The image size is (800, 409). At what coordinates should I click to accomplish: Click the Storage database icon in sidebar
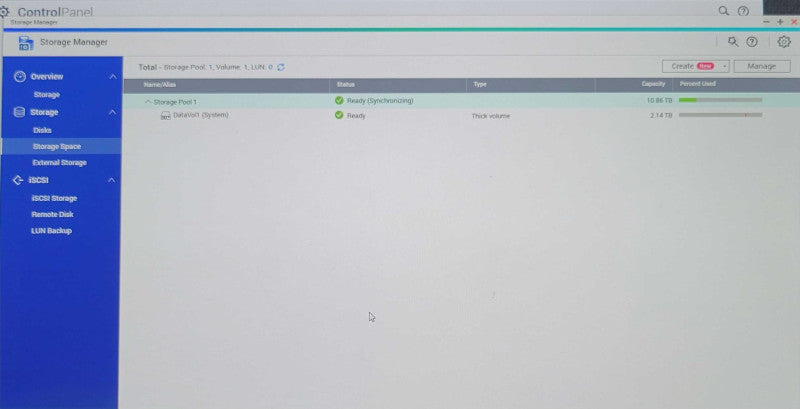19,112
